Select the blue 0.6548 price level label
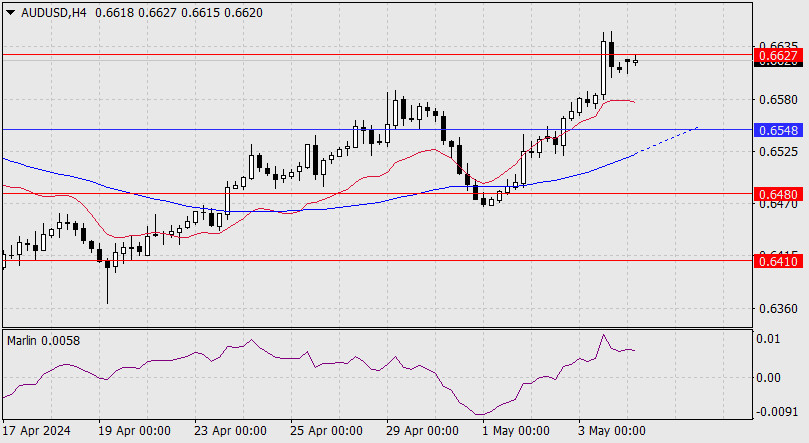Viewport: 809px width, 443px height. [x=779, y=130]
